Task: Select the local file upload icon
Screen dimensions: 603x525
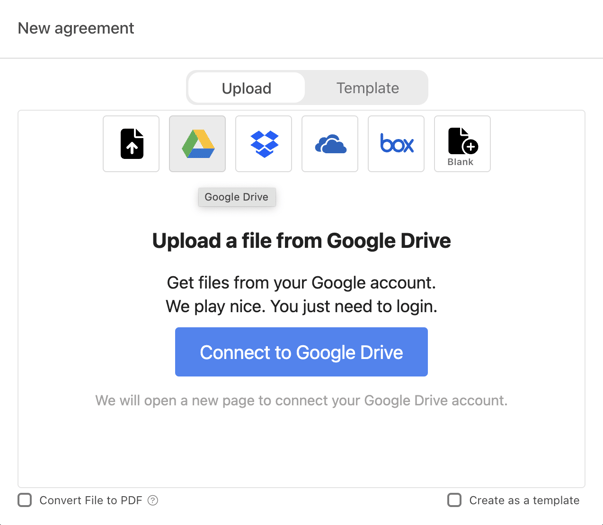Action: 131,144
